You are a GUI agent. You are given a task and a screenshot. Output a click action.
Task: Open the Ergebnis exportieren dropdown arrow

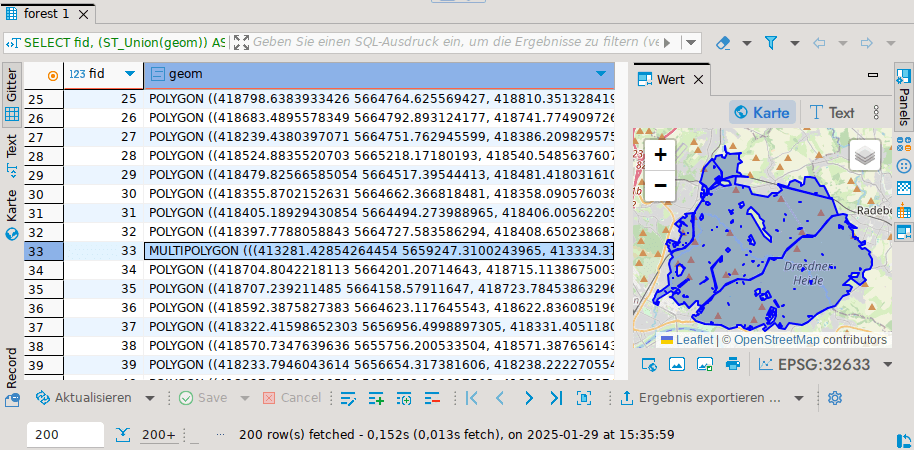tap(799, 399)
